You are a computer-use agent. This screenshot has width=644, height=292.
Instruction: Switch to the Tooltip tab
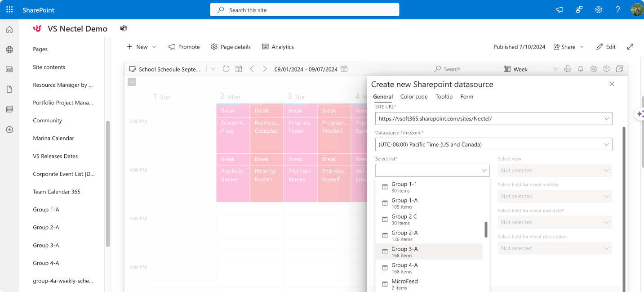tap(444, 96)
